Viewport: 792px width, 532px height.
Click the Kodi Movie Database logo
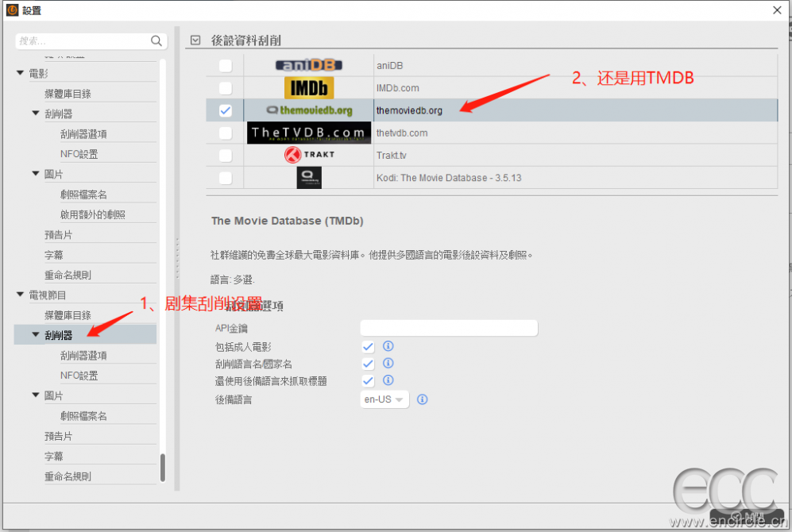(308, 178)
